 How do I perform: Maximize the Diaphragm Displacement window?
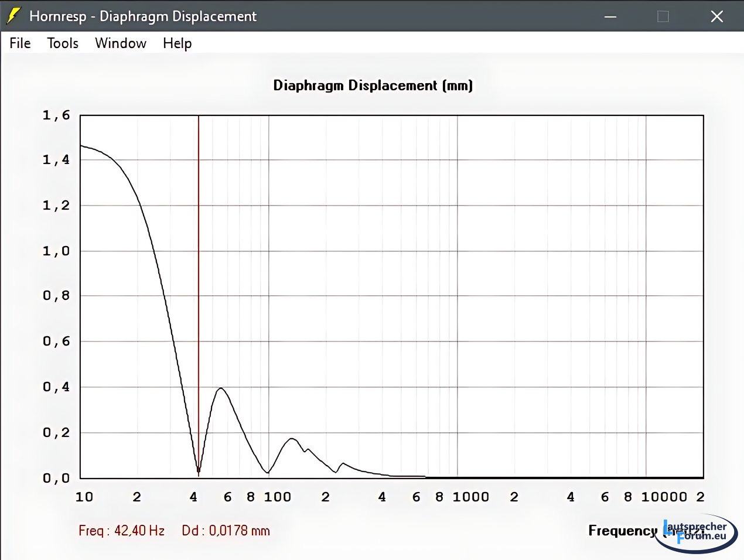point(663,16)
